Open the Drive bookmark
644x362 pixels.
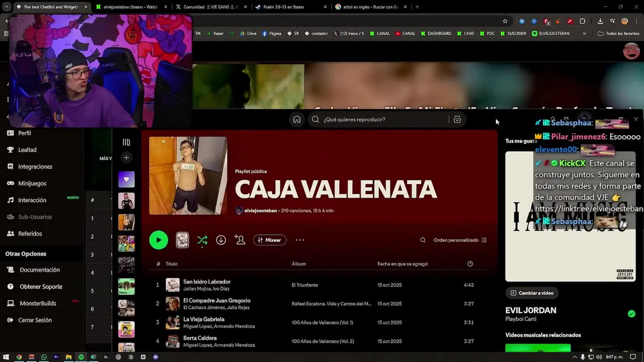tap(248, 34)
